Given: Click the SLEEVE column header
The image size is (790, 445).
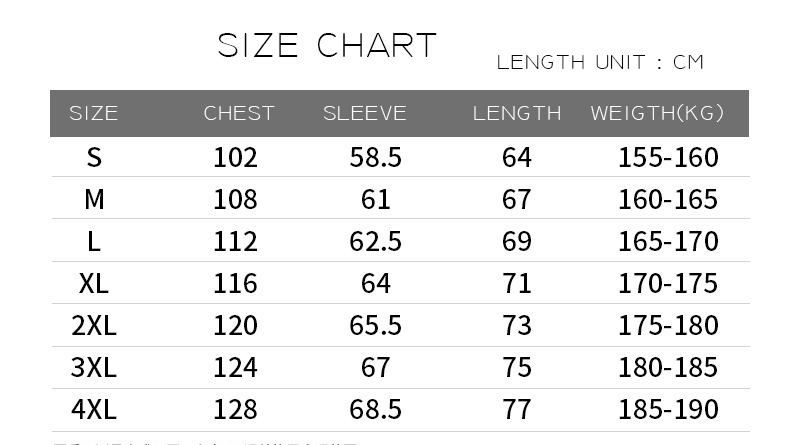Looking at the screenshot, I should pos(365,113).
